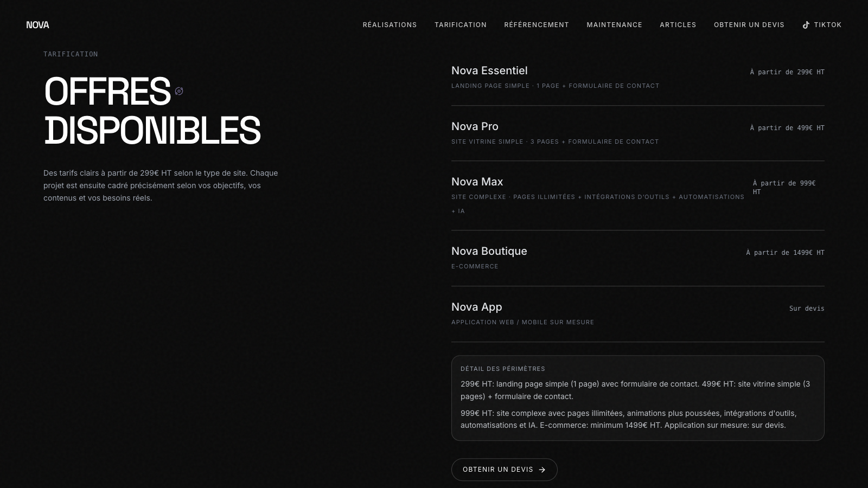Click the purple orbit icon beside OFFRES
The height and width of the screenshot is (488, 868).
(179, 91)
